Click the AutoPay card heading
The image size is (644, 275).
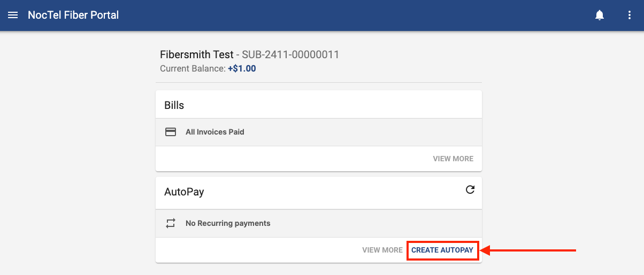[184, 192]
